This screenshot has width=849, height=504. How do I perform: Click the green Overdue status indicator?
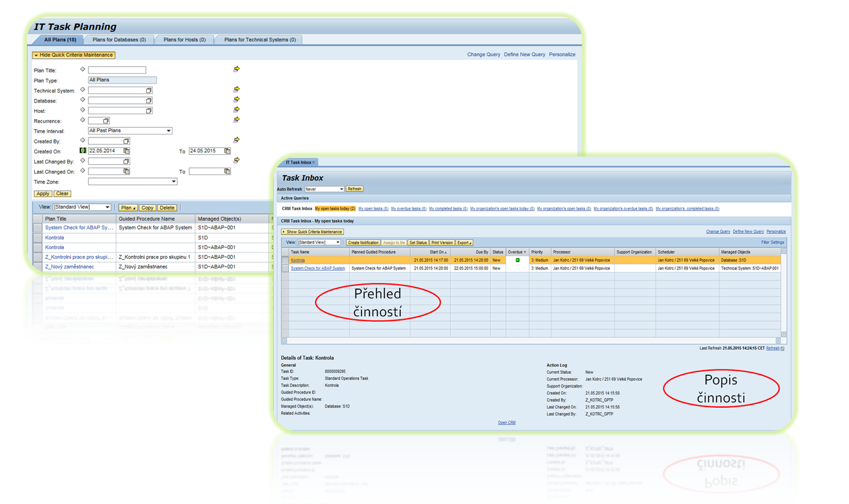[518, 260]
